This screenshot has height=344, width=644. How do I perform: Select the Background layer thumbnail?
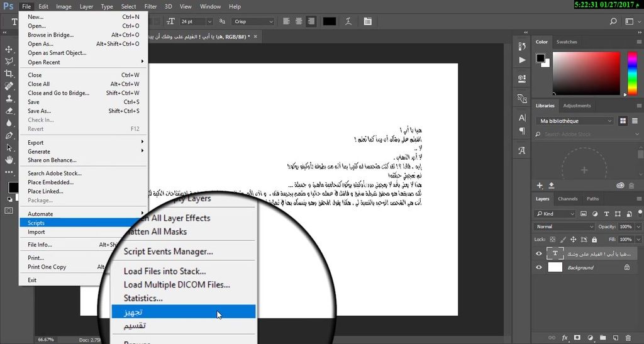555,267
